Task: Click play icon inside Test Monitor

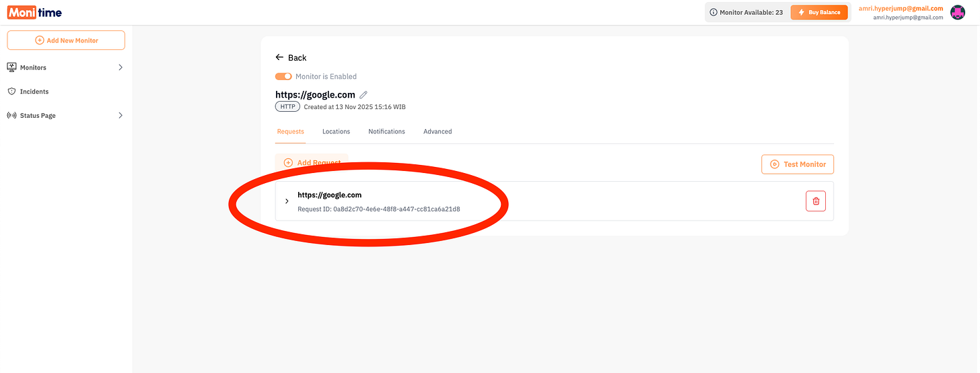Action: (x=775, y=164)
